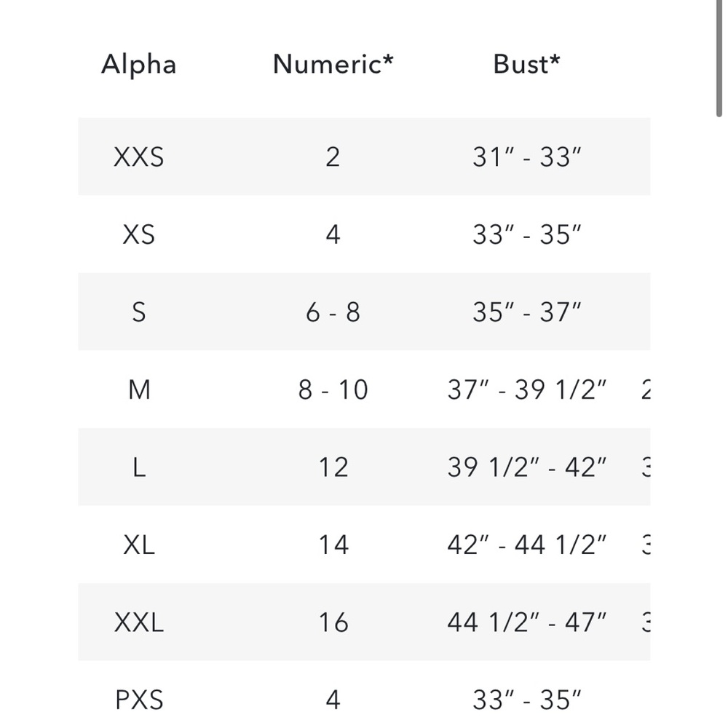Click numeric size 16 cell
The width and height of the screenshot is (728, 728).
point(333,622)
